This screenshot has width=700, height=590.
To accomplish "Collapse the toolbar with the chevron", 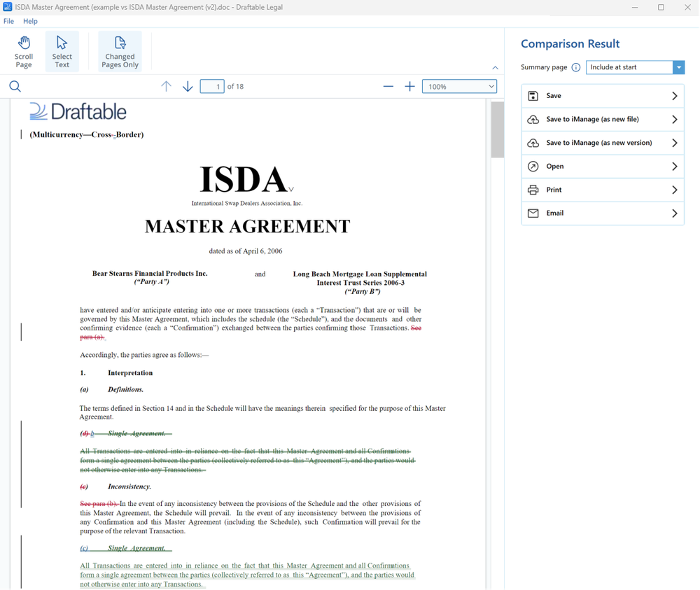I will 495,68.
